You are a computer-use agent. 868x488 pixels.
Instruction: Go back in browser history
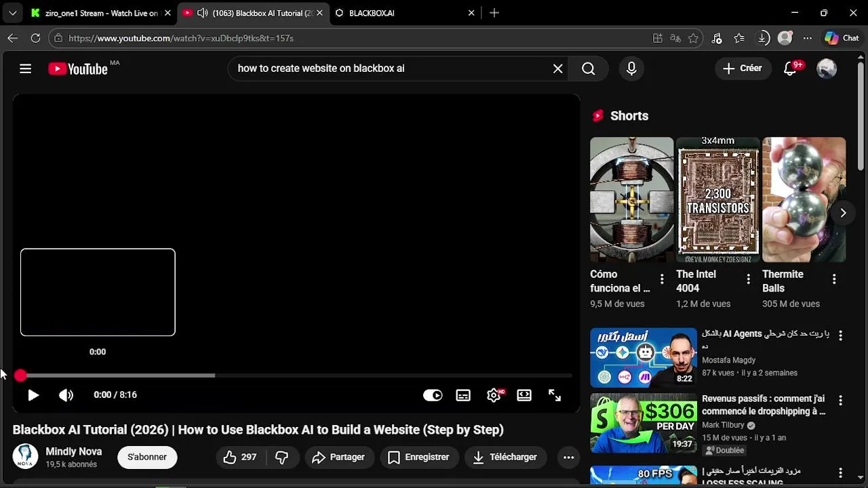tap(12, 39)
